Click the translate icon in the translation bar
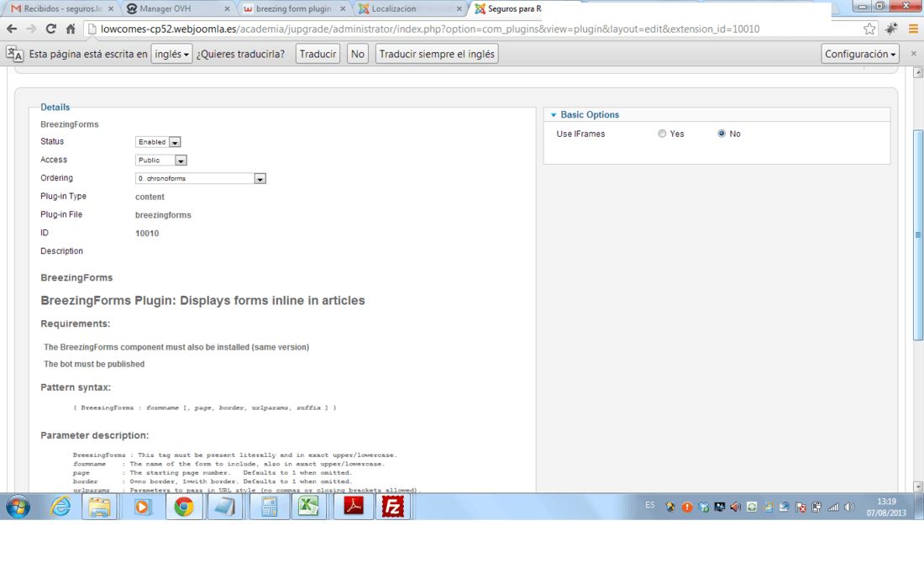This screenshot has width=924, height=568. point(15,55)
